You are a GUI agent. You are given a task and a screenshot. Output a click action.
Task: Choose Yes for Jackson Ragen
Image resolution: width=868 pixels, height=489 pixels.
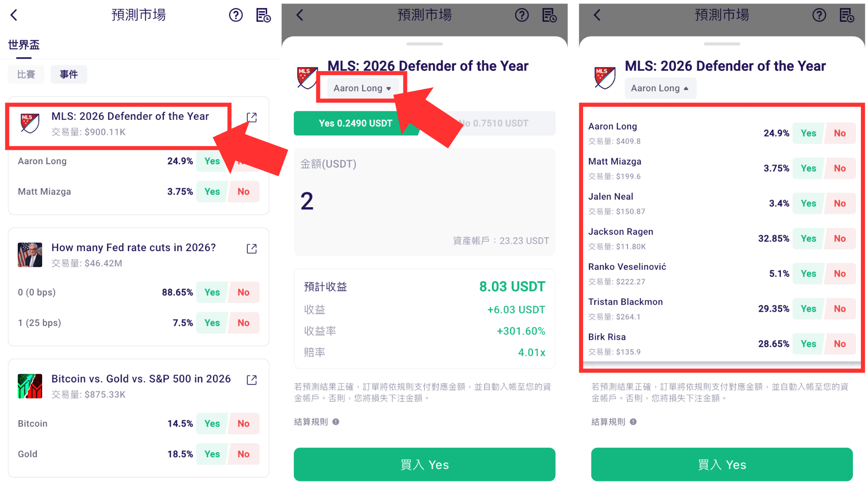(809, 238)
